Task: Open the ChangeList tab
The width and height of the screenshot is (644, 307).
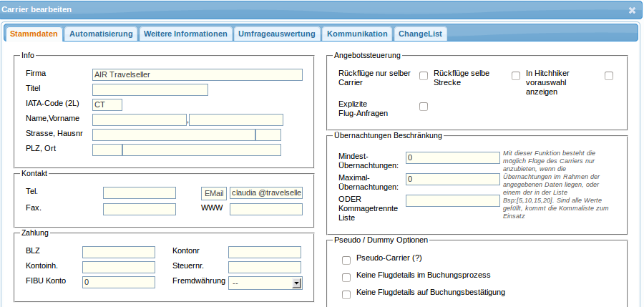Action: point(420,34)
